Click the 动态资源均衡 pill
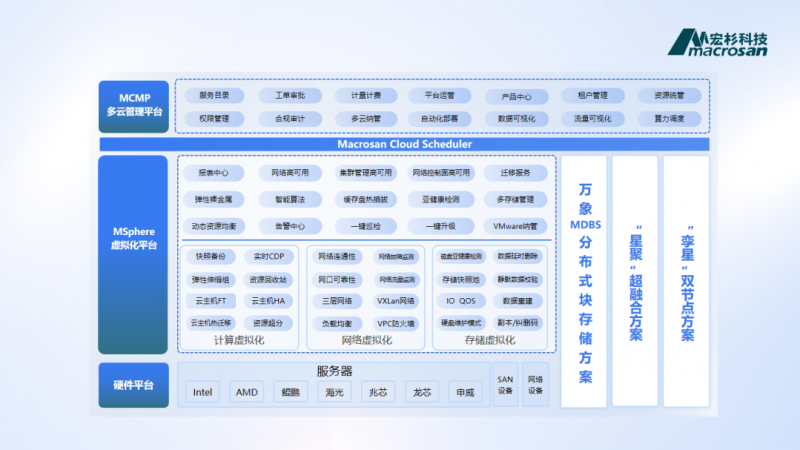Viewport: 800px width, 450px height. point(214,226)
